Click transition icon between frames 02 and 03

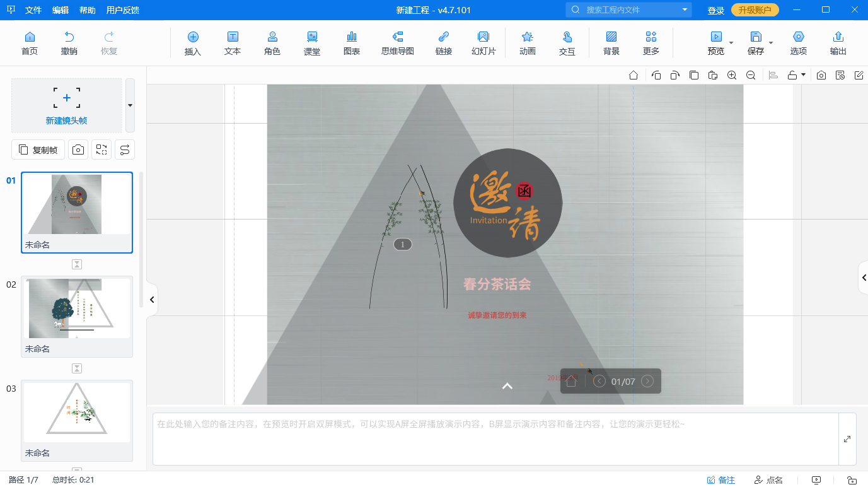(77, 368)
